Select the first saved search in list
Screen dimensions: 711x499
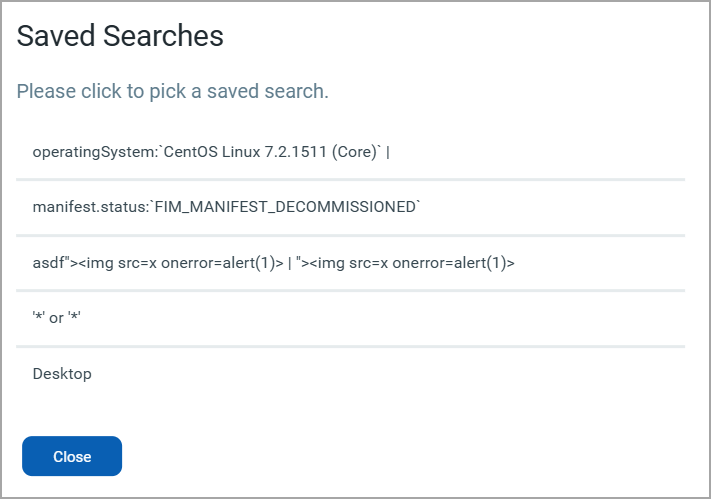coord(350,152)
